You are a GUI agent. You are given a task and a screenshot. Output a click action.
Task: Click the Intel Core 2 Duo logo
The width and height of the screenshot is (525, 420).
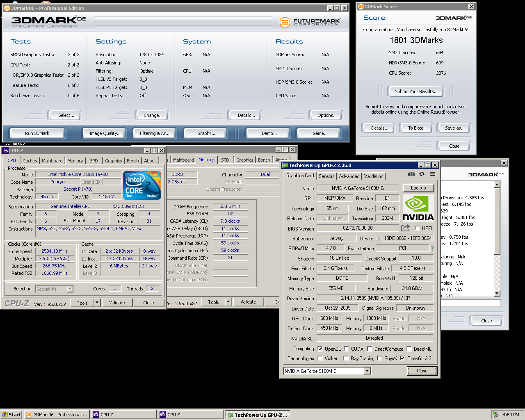tap(142, 185)
